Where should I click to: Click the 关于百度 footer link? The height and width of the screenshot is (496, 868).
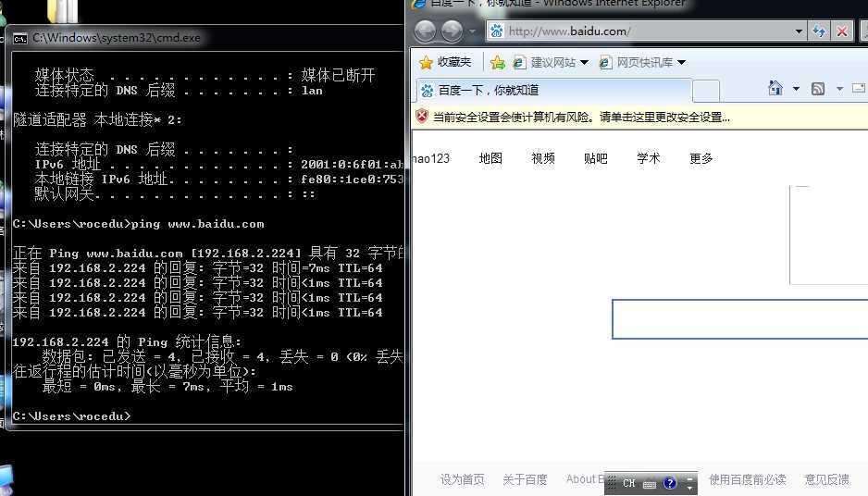click(525, 479)
